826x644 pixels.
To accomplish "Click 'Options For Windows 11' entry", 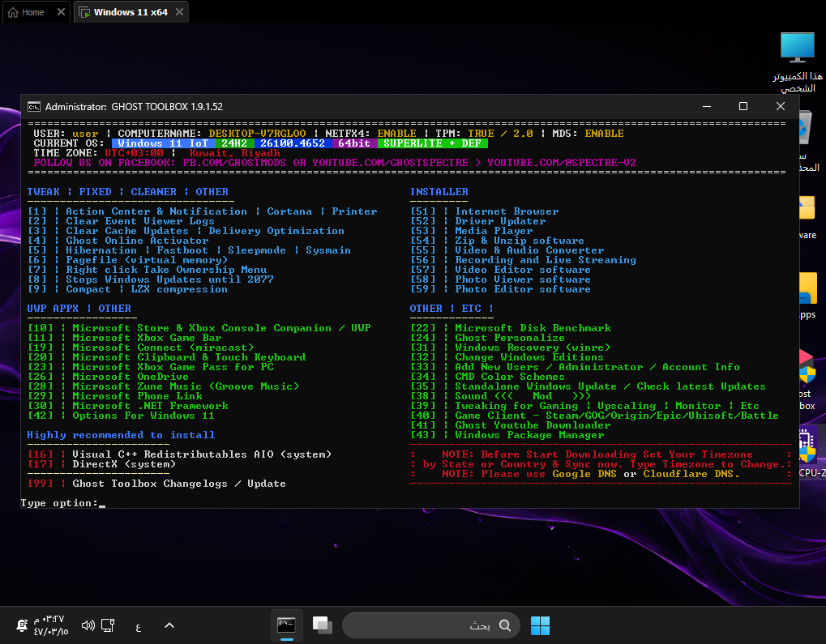I will click(x=121, y=416).
